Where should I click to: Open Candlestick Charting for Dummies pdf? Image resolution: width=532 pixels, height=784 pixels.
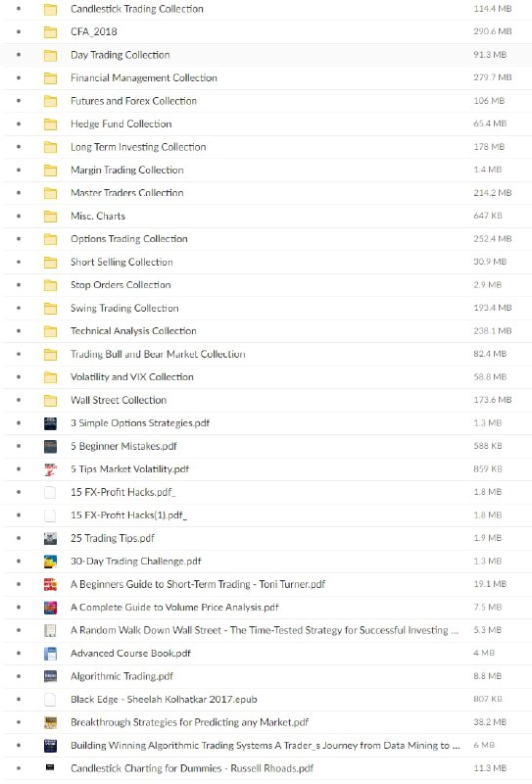pos(192,768)
